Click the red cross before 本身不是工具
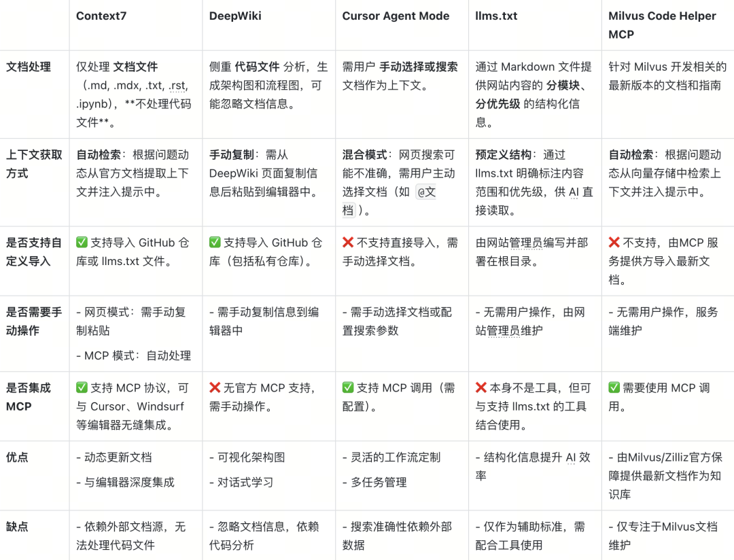This screenshot has width=734, height=560. coord(481,387)
